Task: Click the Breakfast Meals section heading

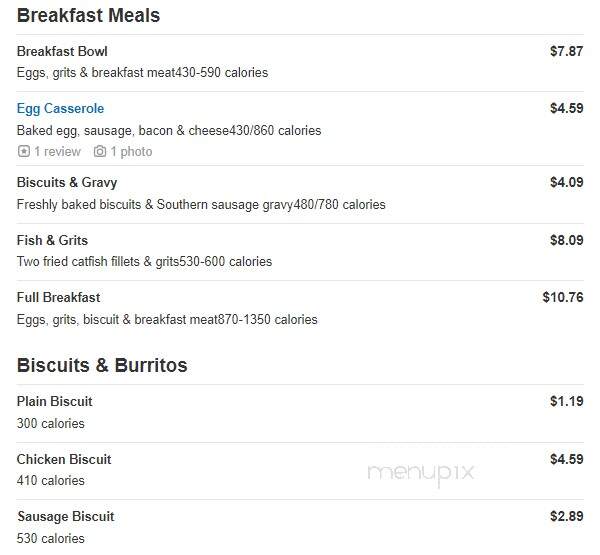Action: (x=88, y=15)
